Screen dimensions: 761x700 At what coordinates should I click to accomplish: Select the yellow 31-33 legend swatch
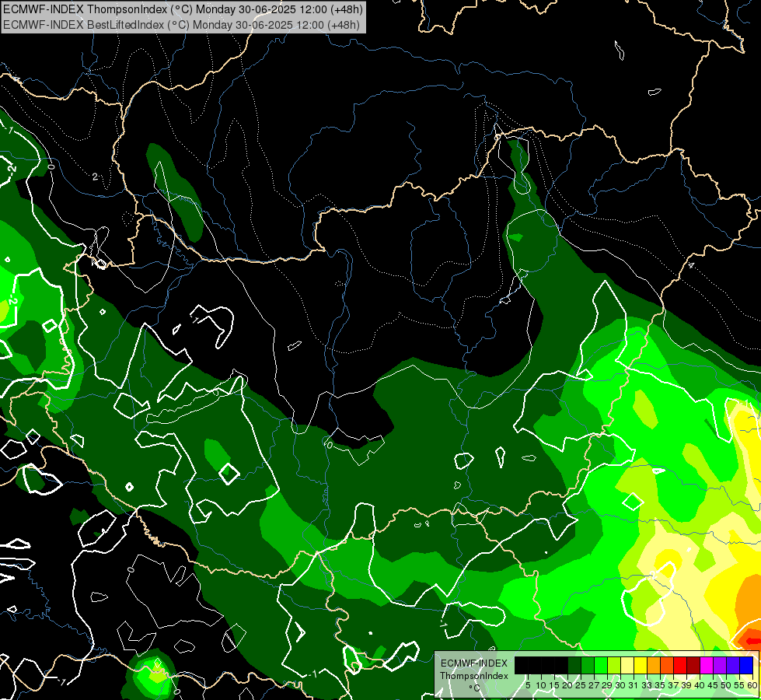641,665
